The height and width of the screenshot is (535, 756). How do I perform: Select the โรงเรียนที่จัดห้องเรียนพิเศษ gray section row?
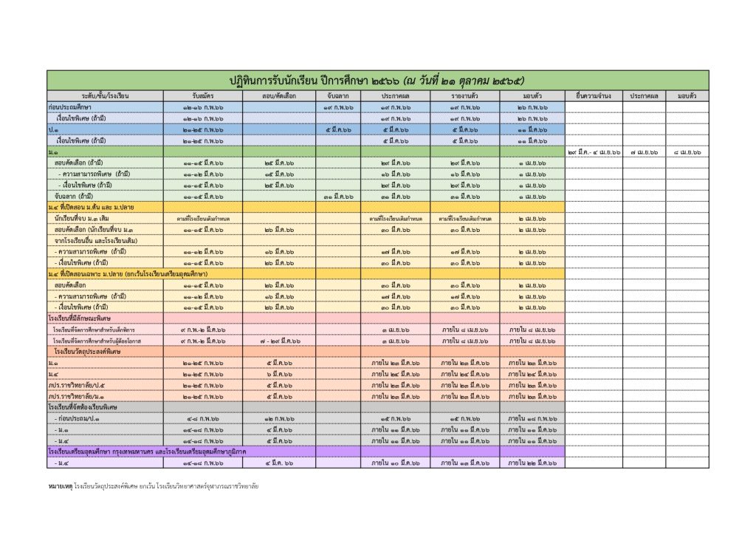(306, 407)
